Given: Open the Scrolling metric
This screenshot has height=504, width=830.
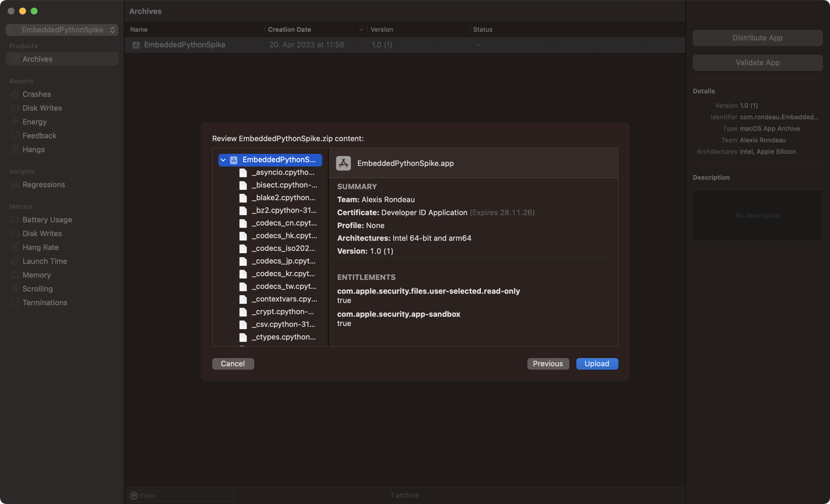Looking at the screenshot, I should pos(62,289).
